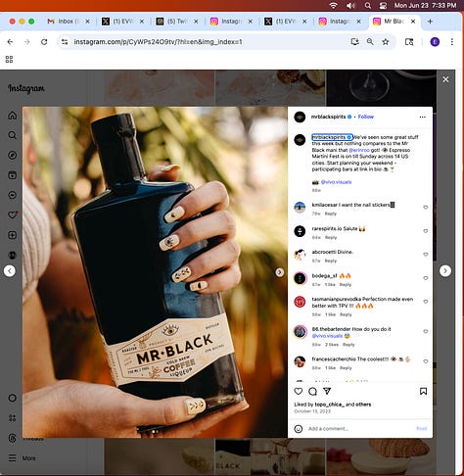Screen dimensions: 464x476
Task: Like rarespirits.io's comment
Action: pos(426,231)
